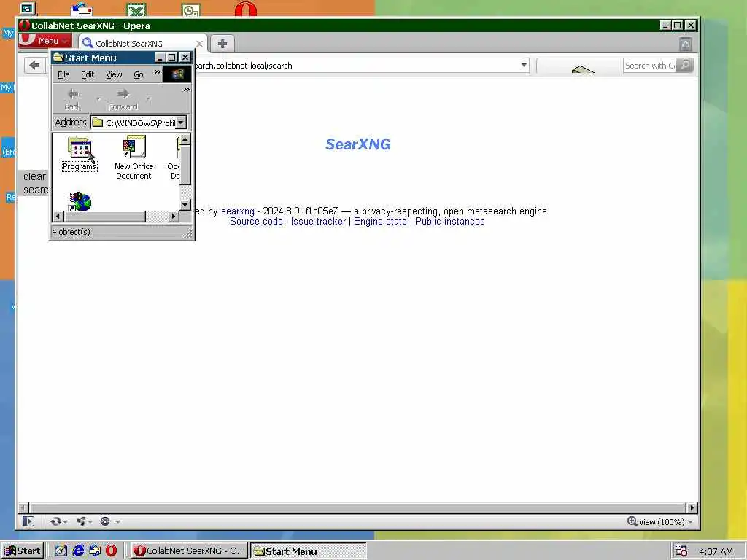Click the Opera Turbo icon in status bar

coord(105,521)
